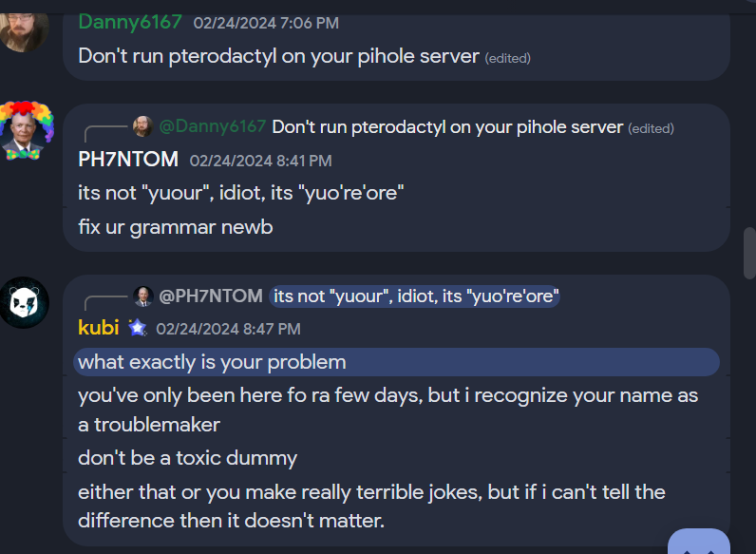The image size is (756, 554).
Task: Open kubi's panda profile avatar
Action: 24,302
